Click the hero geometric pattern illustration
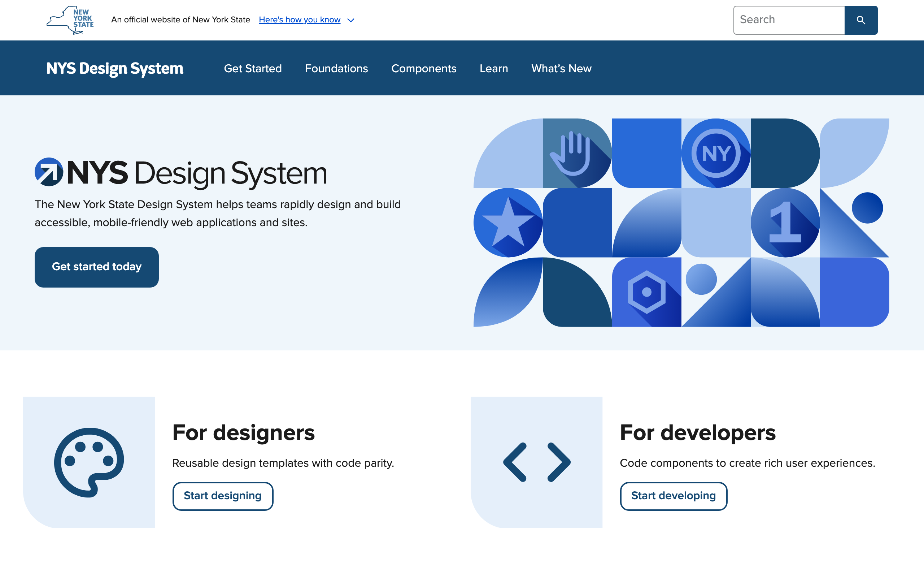The height and width of the screenshot is (578, 924). tap(681, 223)
